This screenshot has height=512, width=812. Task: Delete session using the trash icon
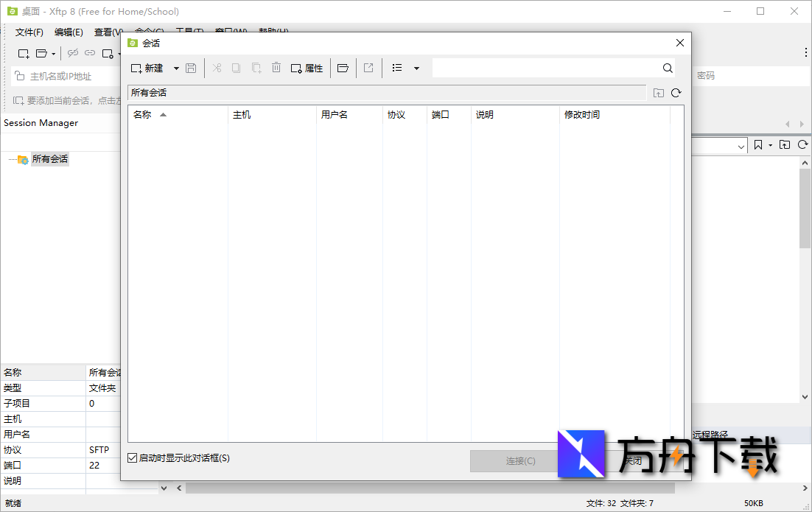tap(276, 68)
